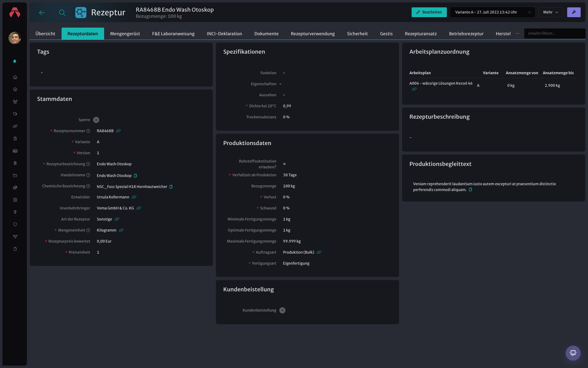Show help for Mengeneinheit field
This screenshot has width=588, height=368.
(88, 230)
